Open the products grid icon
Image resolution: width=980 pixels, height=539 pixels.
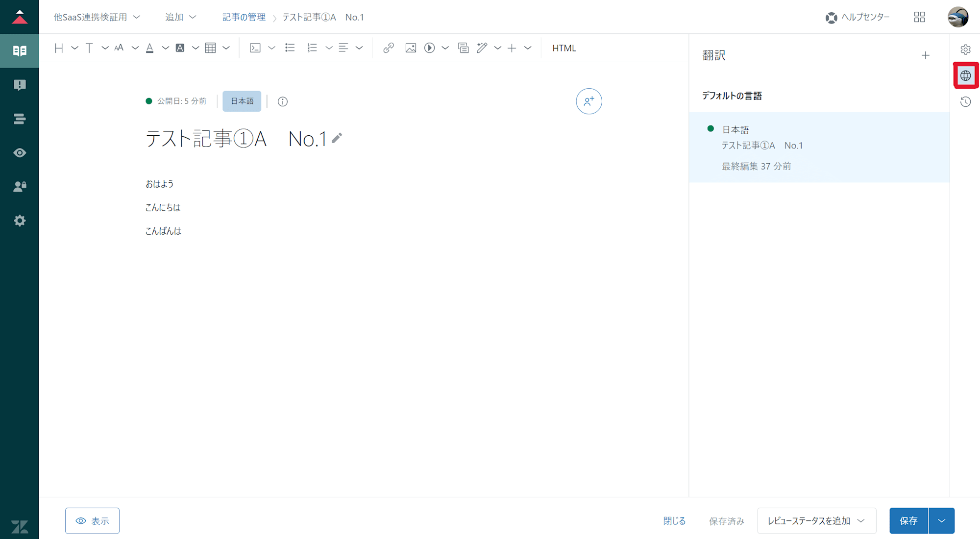(x=919, y=17)
